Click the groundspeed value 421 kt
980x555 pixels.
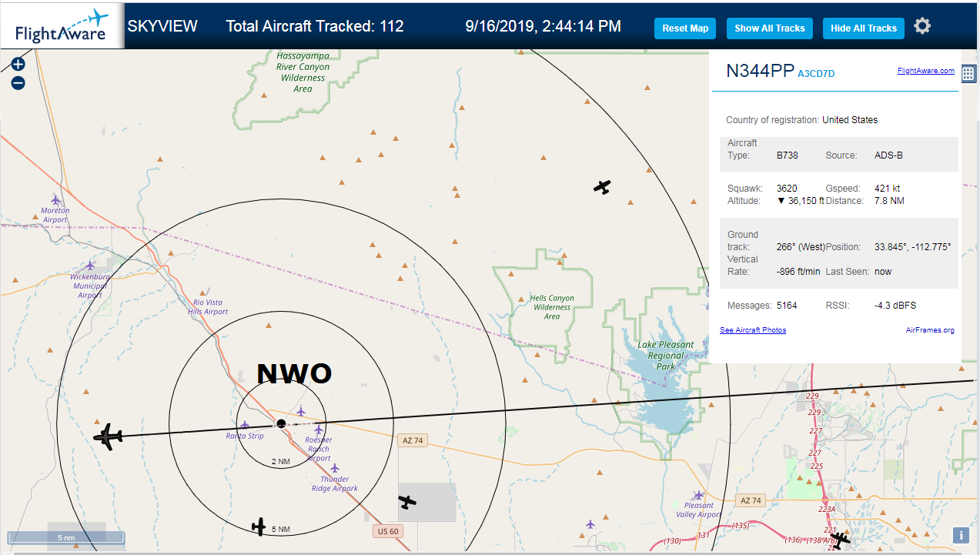[888, 189]
